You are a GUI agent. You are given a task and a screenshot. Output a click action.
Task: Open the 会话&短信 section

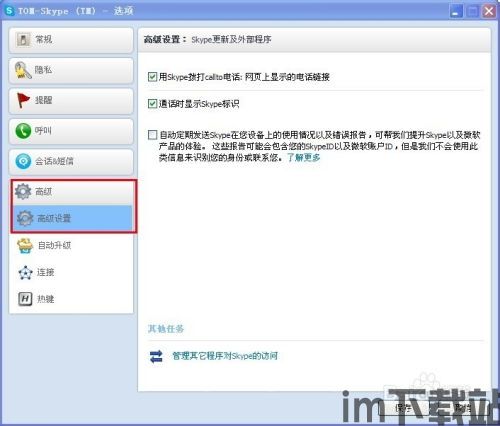pyautogui.click(x=71, y=162)
